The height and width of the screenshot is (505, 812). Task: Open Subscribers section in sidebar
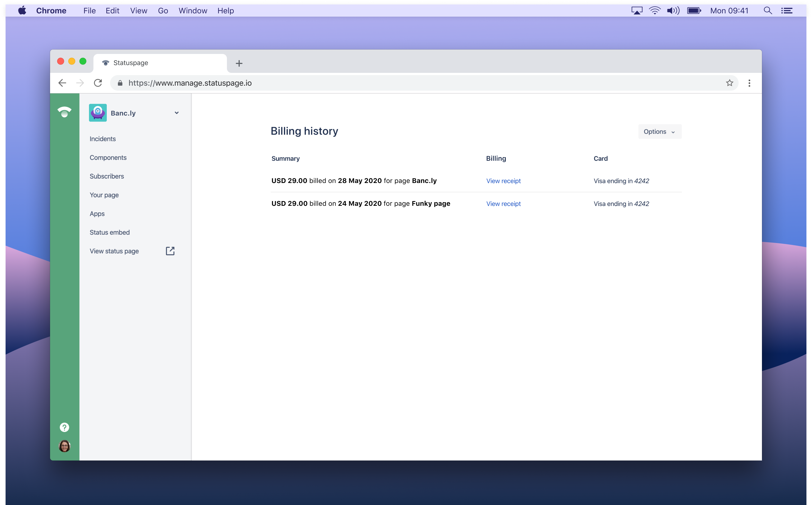pyautogui.click(x=107, y=176)
